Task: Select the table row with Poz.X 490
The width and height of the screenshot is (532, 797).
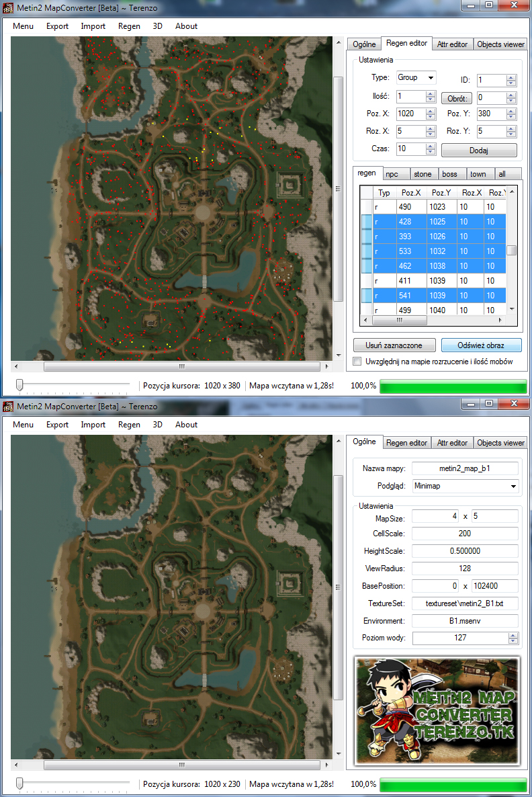Action: click(x=433, y=207)
